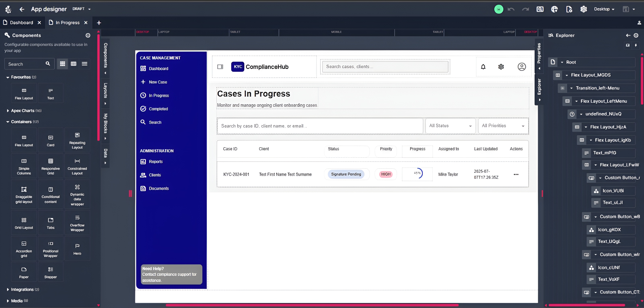The height and width of the screenshot is (308, 644).
Task: Open app settings gear in top toolbar
Action: (x=583, y=9)
